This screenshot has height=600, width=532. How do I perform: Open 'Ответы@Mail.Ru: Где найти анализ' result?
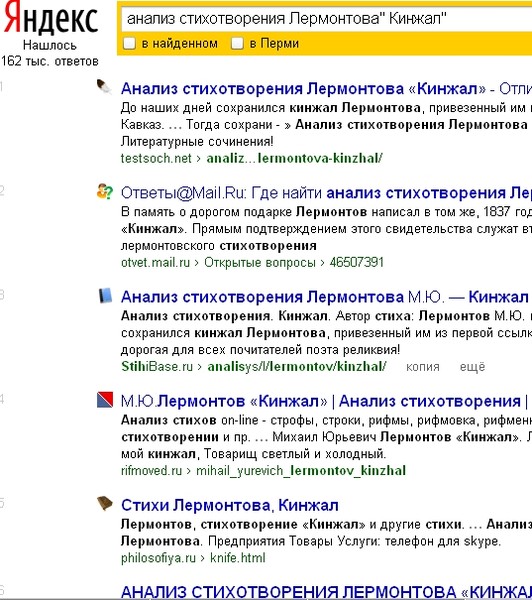pos(326,193)
